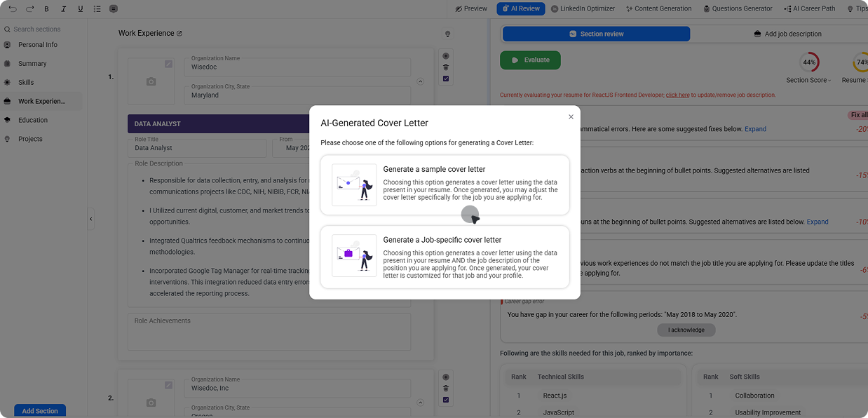The width and height of the screenshot is (868, 418).
Task: Redo the last action in the toolbar
Action: (29, 8)
